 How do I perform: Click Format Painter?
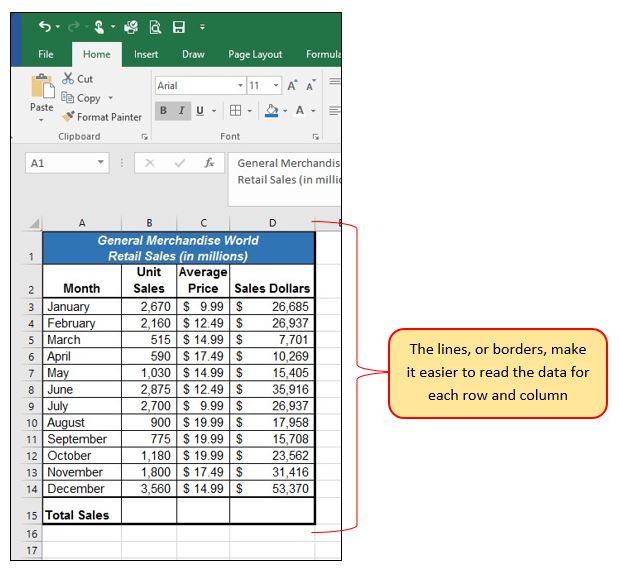pyautogui.click(x=101, y=117)
